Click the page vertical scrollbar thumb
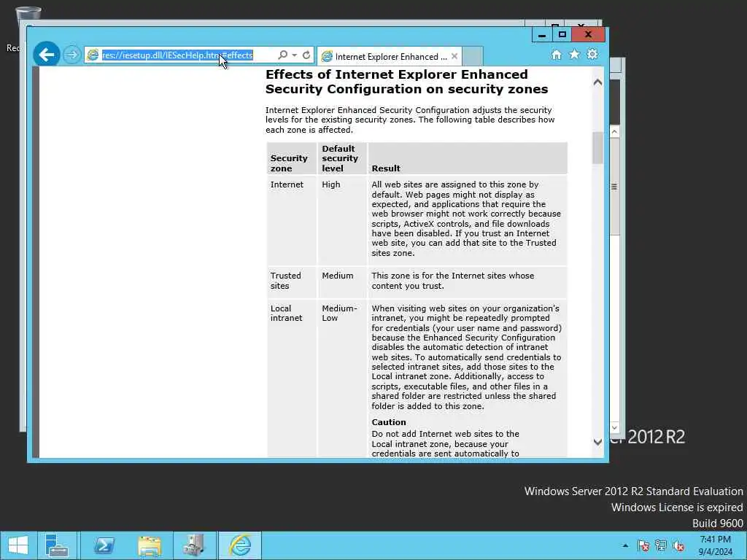Viewport: 747px width, 560px height. pos(597,148)
